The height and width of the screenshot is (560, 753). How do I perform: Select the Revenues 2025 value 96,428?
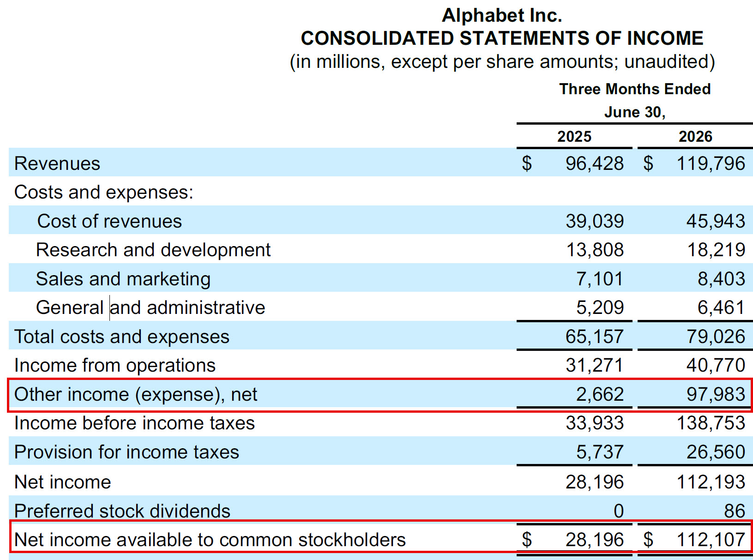pos(594,163)
